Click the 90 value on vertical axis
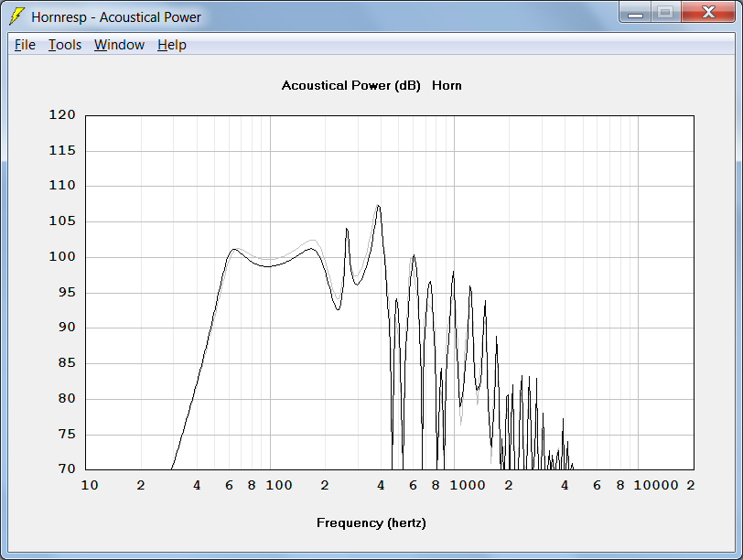 [67, 327]
